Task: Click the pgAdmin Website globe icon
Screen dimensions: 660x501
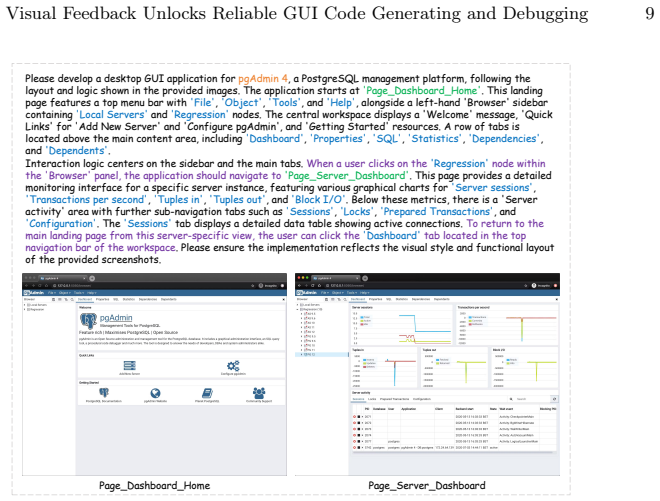Action: 155,393
